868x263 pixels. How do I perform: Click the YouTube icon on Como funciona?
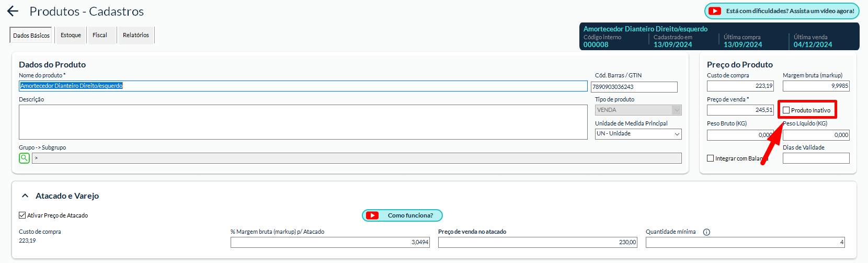click(372, 215)
